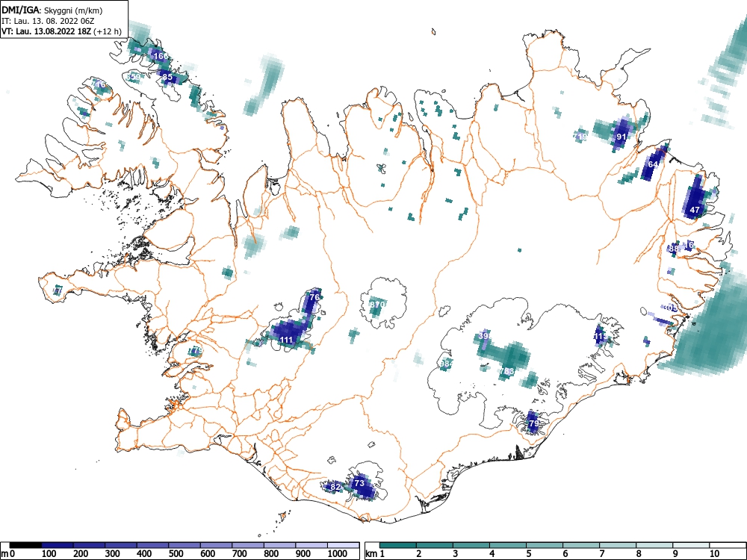Click the pale 900–1000 m legend swatch
Screen dimensions: 747x560
coord(311,545)
